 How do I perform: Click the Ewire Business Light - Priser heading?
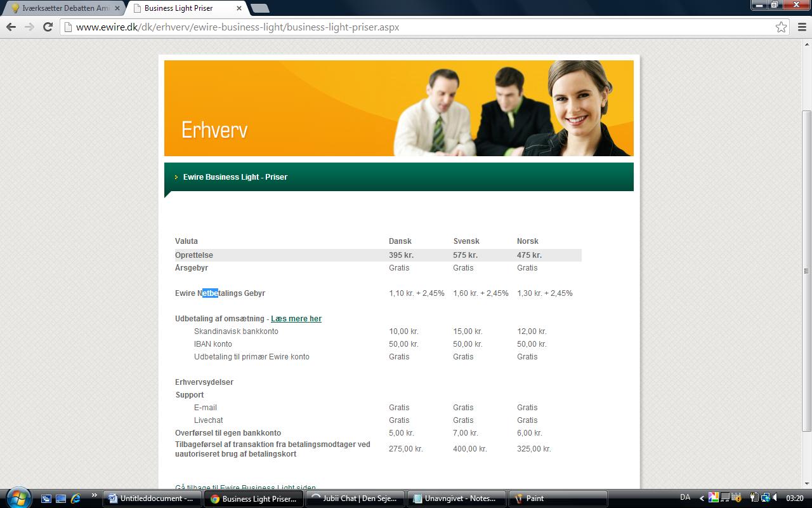(235, 177)
